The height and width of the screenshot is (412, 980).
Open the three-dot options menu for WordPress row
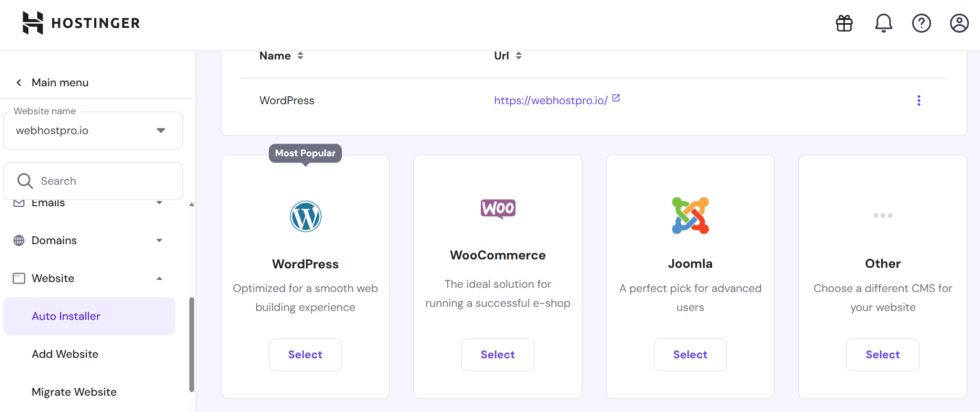click(919, 101)
